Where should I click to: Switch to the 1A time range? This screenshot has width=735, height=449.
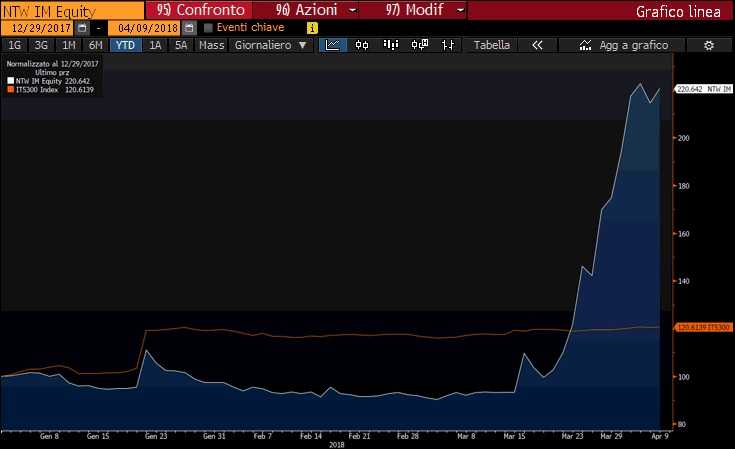[x=154, y=46]
